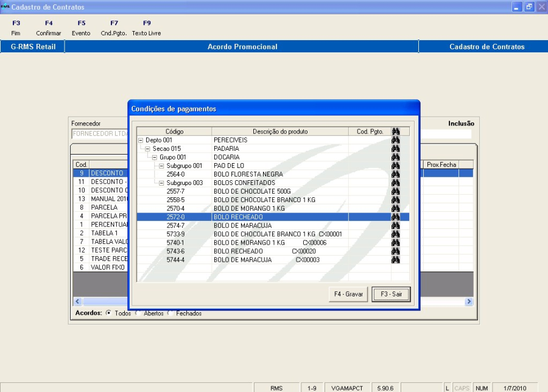Screen dimensions: 548x392
Task: Click binoculars icon for BOLO FLORESTA NEGRA
Action: click(395, 174)
